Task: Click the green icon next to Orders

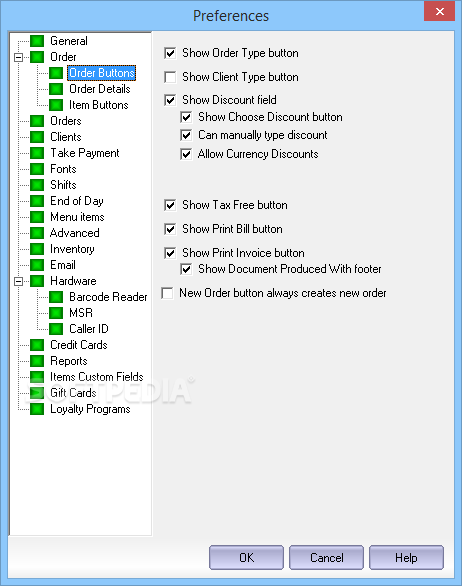Action: click(x=37, y=121)
